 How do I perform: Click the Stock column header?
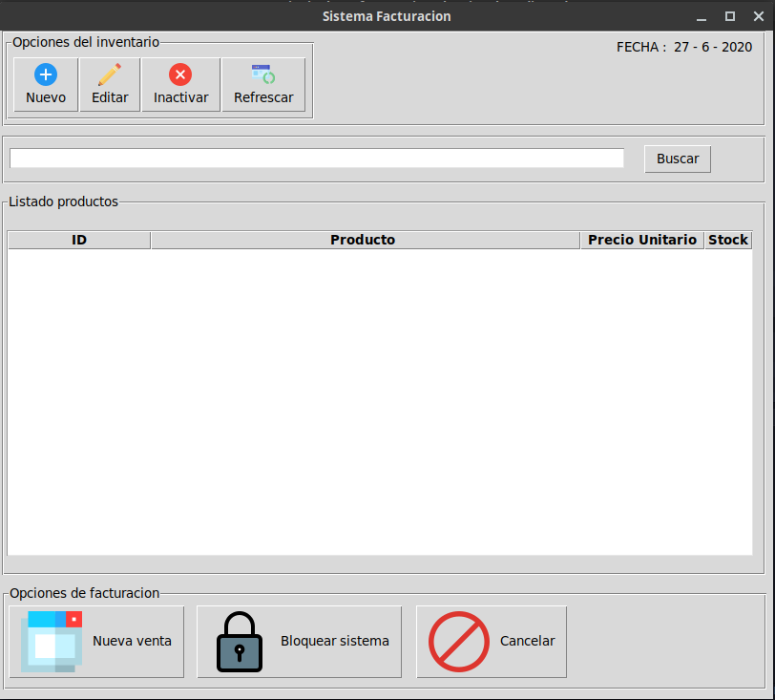(728, 240)
